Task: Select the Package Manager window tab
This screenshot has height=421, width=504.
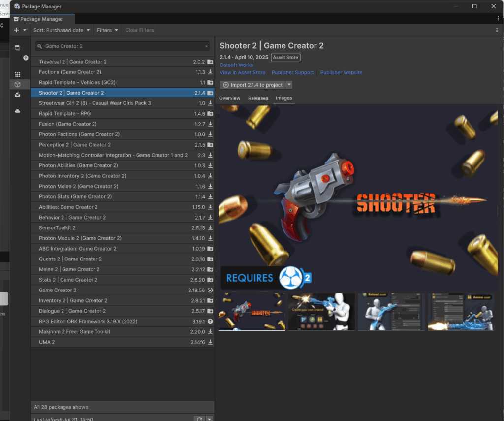Action: (42, 19)
